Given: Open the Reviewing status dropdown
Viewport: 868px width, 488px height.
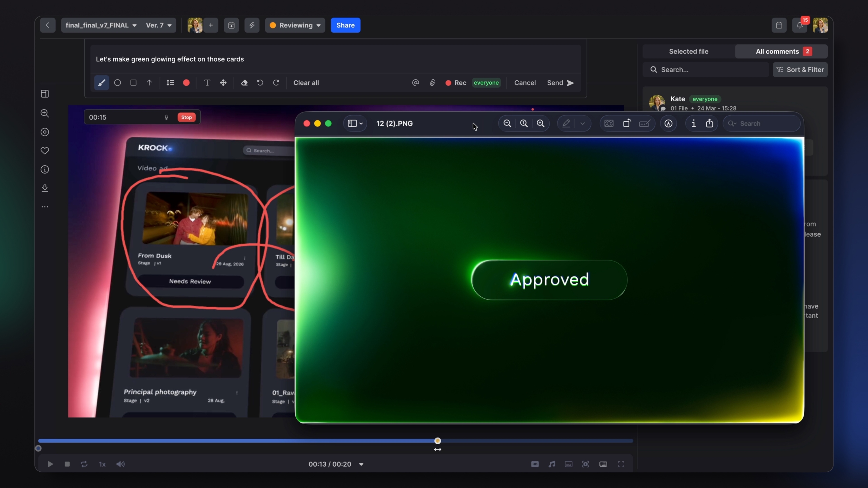Looking at the screenshot, I should 295,25.
